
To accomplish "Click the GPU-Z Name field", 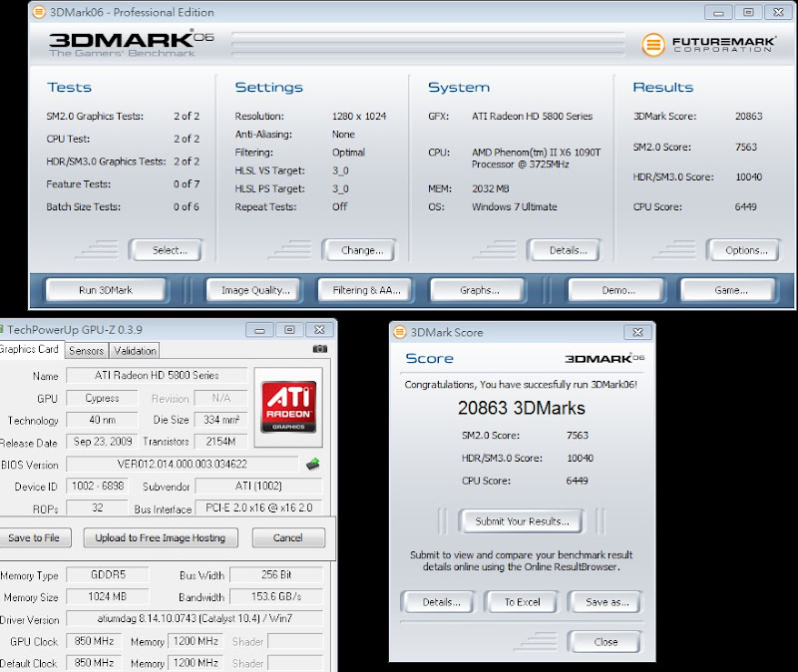I will tap(157, 376).
